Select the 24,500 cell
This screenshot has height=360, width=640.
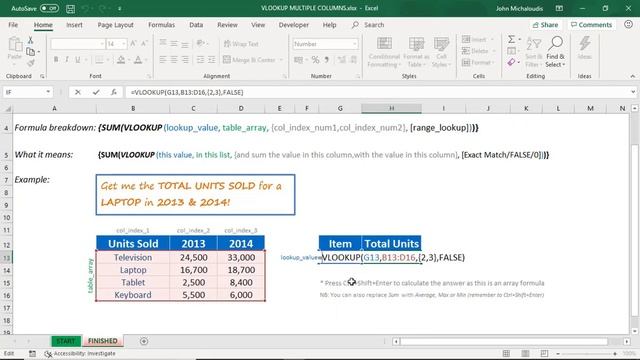[193, 258]
